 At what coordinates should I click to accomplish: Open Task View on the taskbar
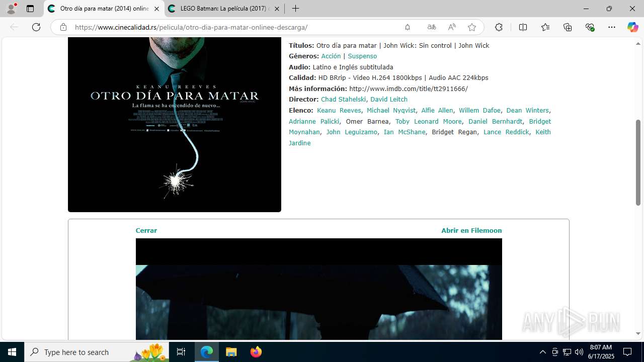(x=181, y=352)
